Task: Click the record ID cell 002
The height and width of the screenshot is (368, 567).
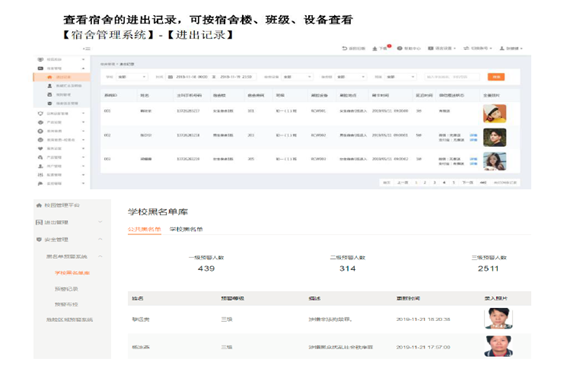Action: click(107, 135)
